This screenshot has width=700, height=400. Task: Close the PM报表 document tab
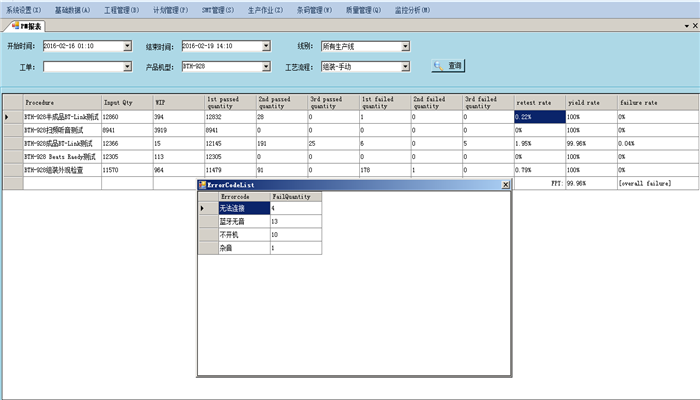pos(695,26)
